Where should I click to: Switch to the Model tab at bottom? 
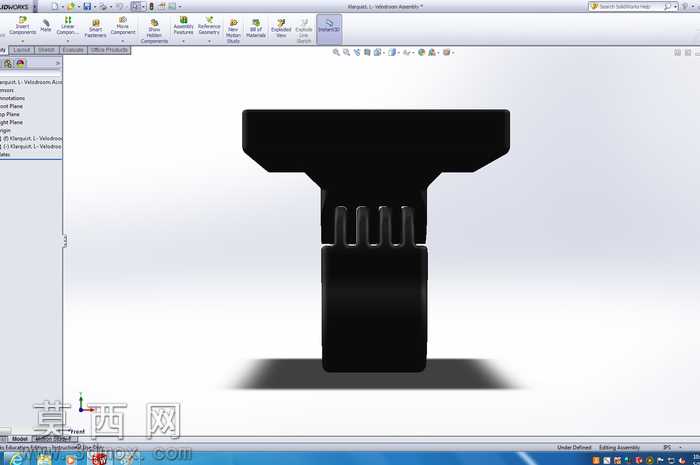click(20, 439)
